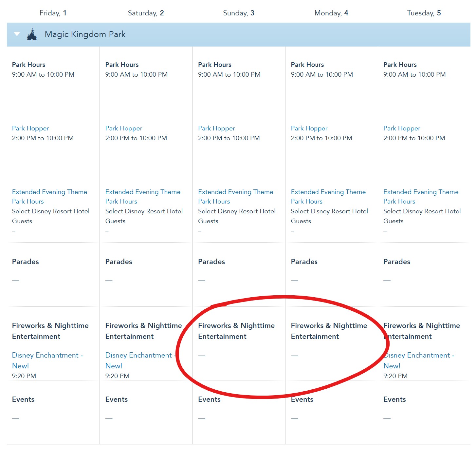
Task: Click Sunday's 9:00 AM to 10:00 PM park hours
Action: [x=229, y=75]
